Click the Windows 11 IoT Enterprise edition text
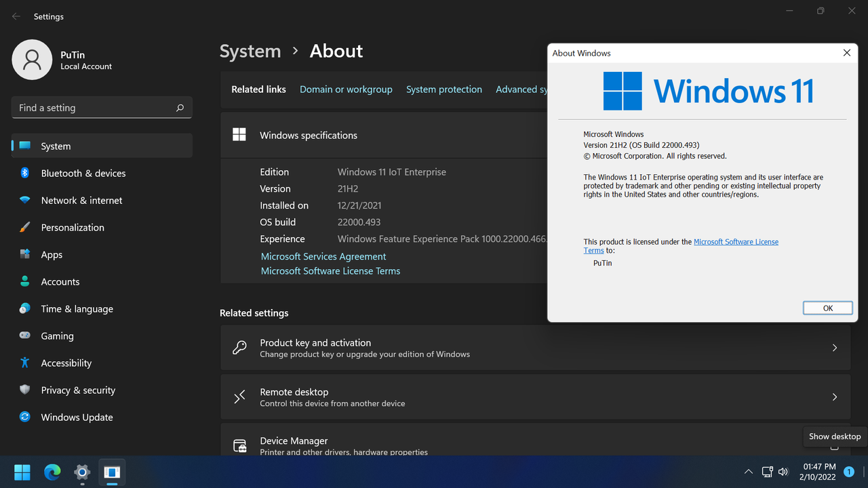The image size is (868, 488). (392, 172)
